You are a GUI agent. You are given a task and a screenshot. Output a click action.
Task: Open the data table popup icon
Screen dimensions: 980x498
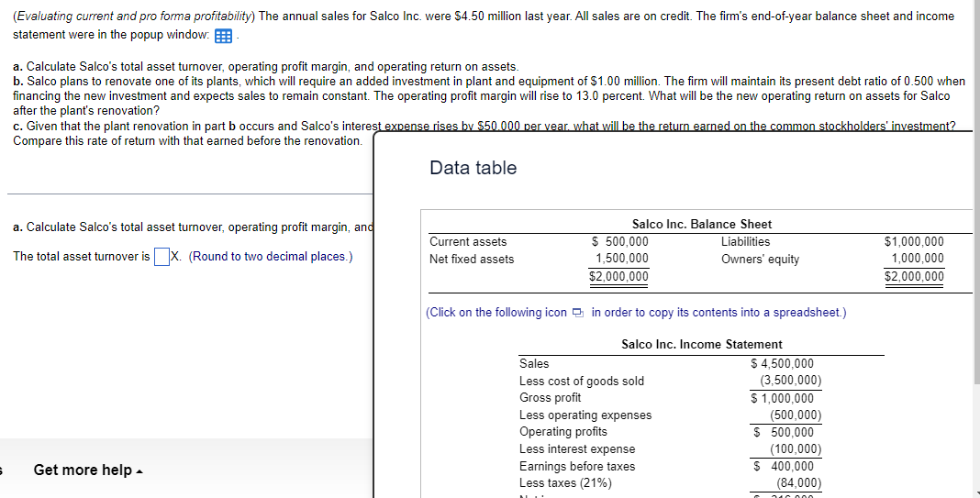pyautogui.click(x=223, y=37)
